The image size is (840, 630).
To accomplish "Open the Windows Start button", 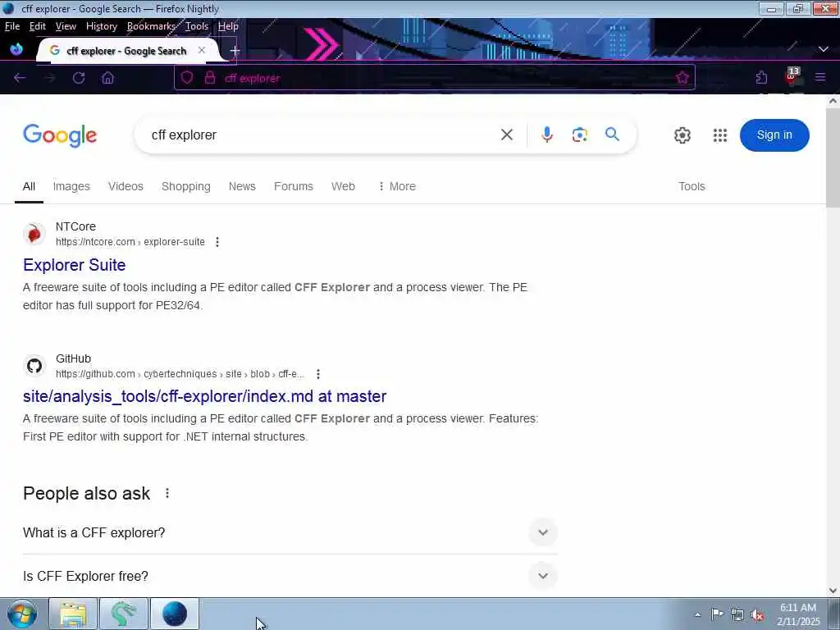I will pos(22,614).
